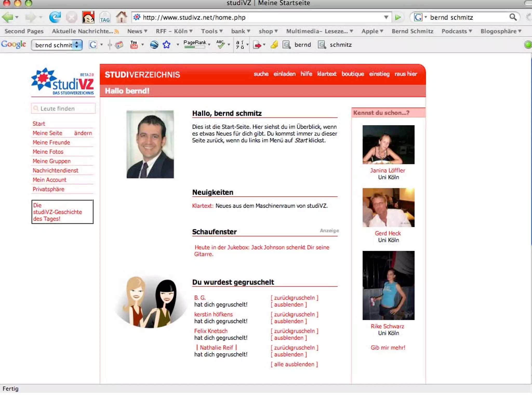The image size is (532, 399).
Task: Click the 'raus hier' logout link
Action: pos(405,74)
